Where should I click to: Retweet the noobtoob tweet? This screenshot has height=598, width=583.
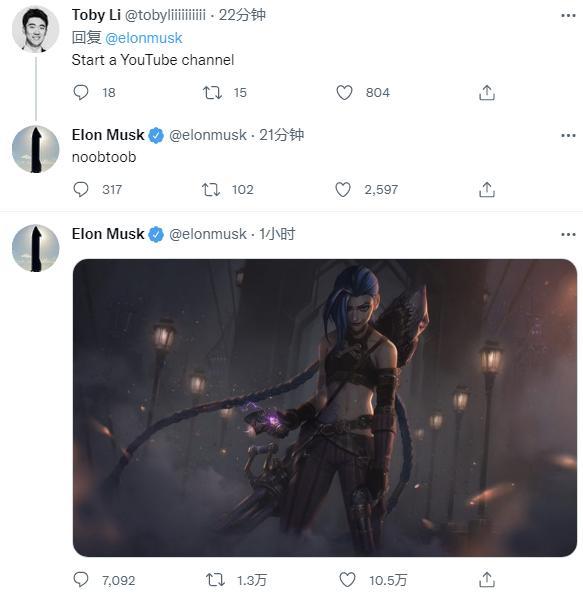click(211, 189)
